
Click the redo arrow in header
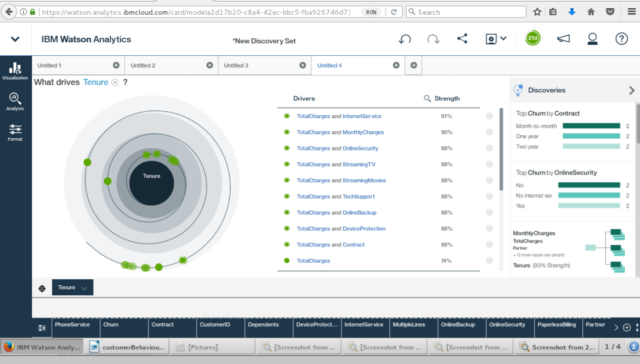click(x=433, y=39)
